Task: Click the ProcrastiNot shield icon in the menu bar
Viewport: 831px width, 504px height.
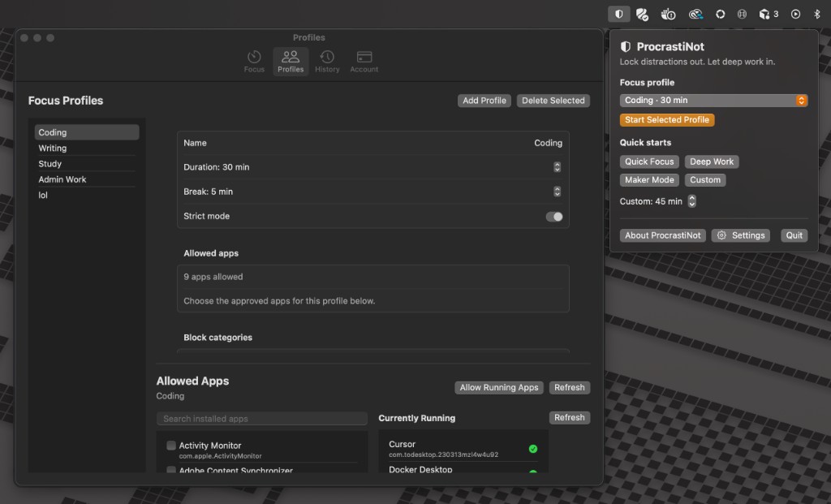Action: tap(619, 13)
